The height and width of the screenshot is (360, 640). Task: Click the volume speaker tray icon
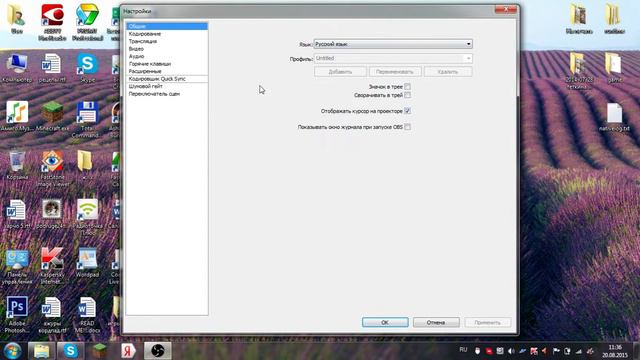(511, 351)
